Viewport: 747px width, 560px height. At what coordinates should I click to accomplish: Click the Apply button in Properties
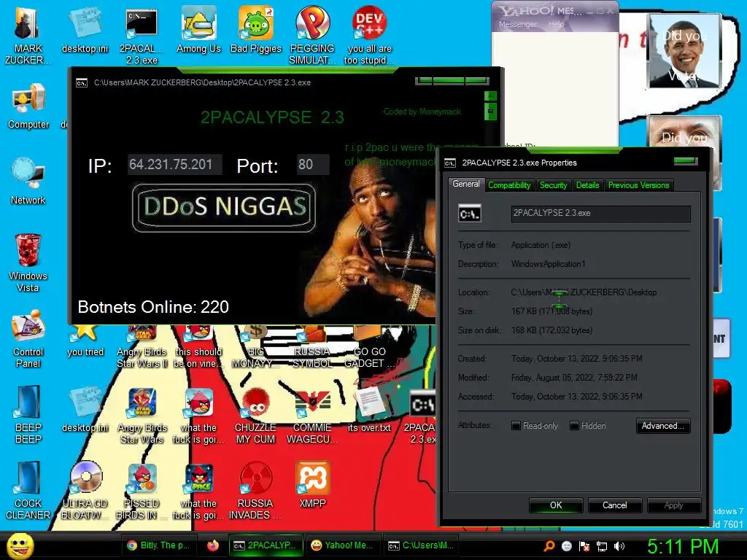coord(673,505)
